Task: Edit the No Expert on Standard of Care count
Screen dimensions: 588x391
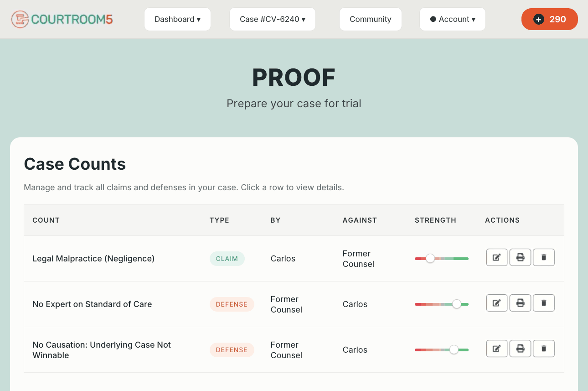Action: coord(497,303)
